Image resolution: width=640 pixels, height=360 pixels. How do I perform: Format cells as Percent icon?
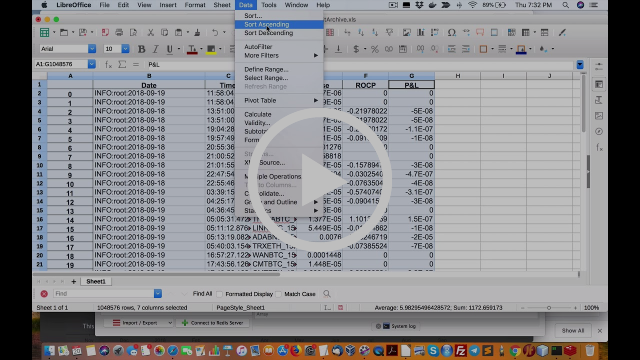click(x=374, y=49)
